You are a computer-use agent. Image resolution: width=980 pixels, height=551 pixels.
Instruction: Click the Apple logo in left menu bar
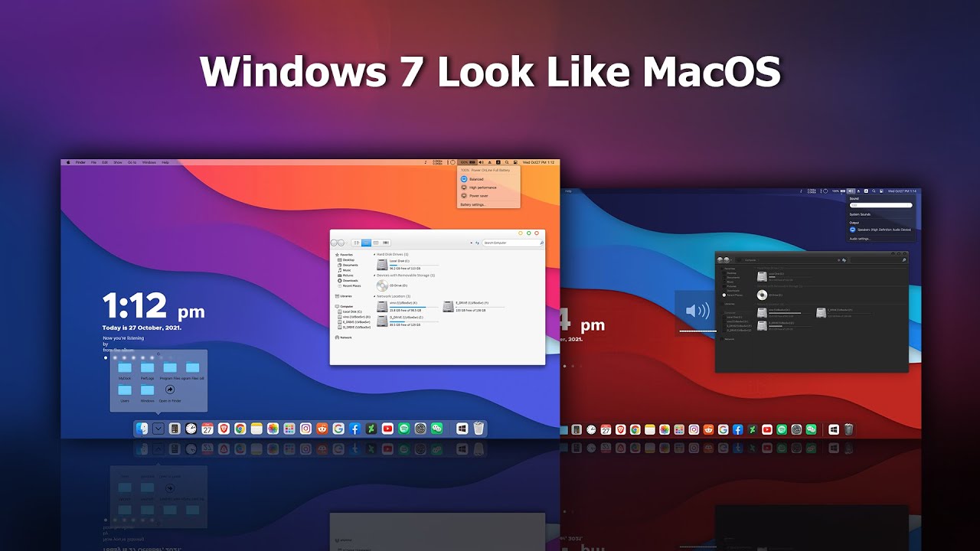point(68,162)
